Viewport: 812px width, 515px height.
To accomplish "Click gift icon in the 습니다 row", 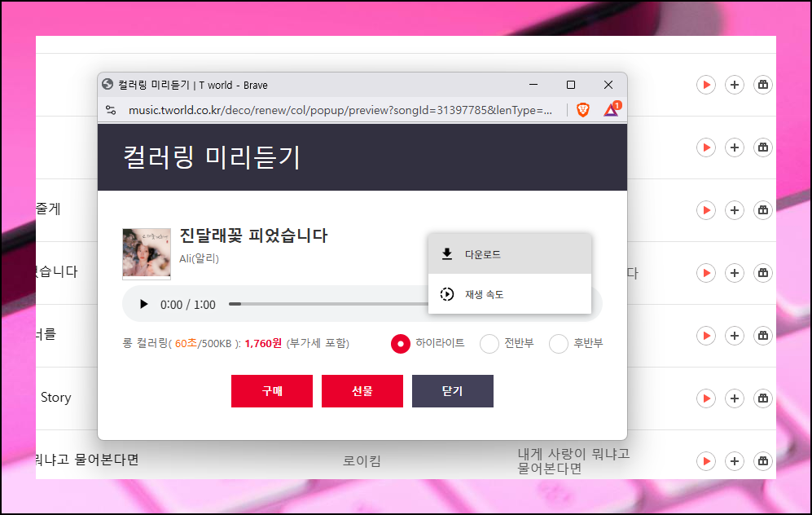I will coord(763,273).
